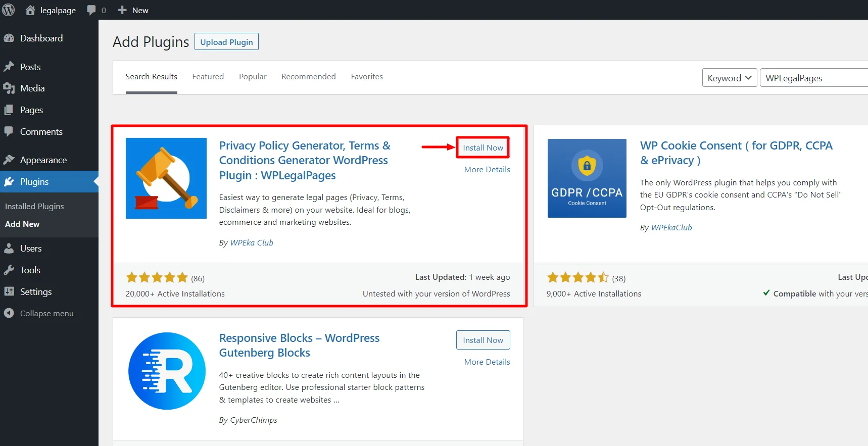Open the Recommended plugins tab
This screenshot has width=868, height=446.
point(308,77)
